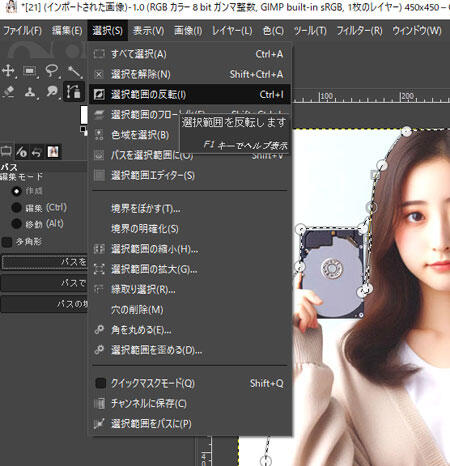Reset colors to default black and white

click(x=83, y=130)
